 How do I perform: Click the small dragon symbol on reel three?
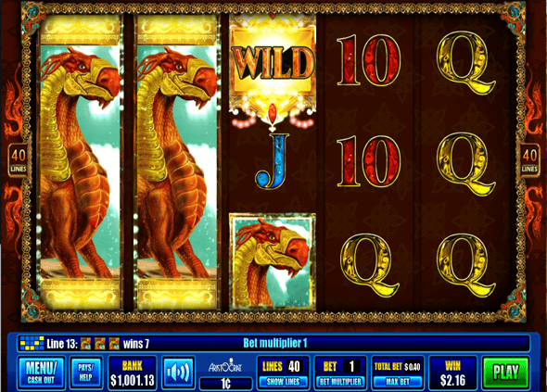click(x=273, y=260)
